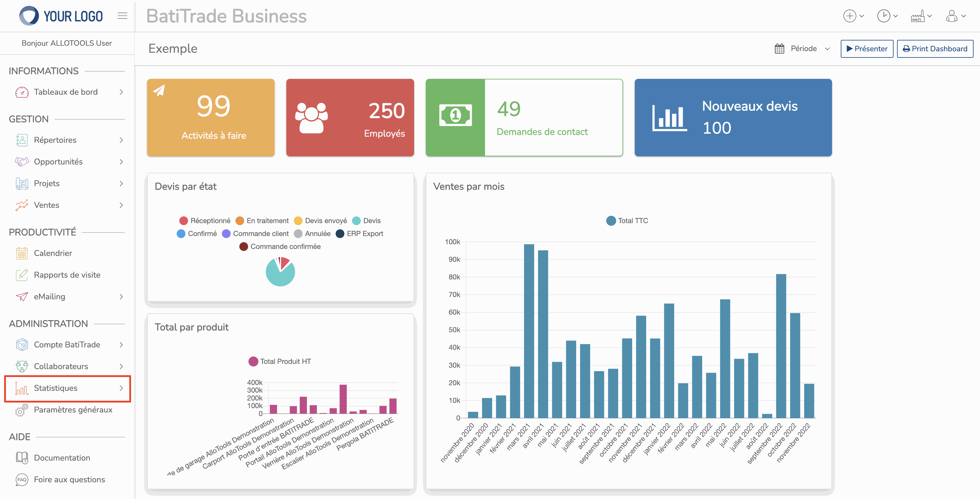Toggle Réceptionné series in Devis par état legend
Image resolution: width=980 pixels, height=499 pixels.
[x=205, y=221]
